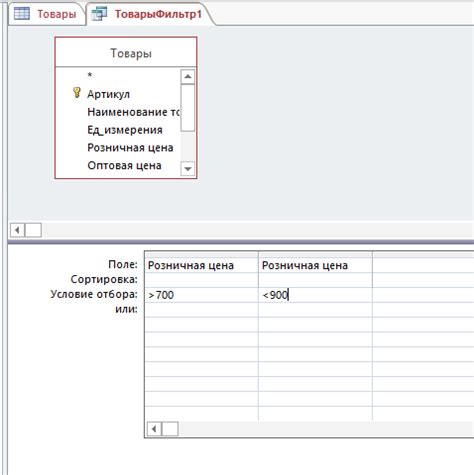The image size is (474, 475).
Task: Click field list scroll up arrow
Action: tap(188, 77)
